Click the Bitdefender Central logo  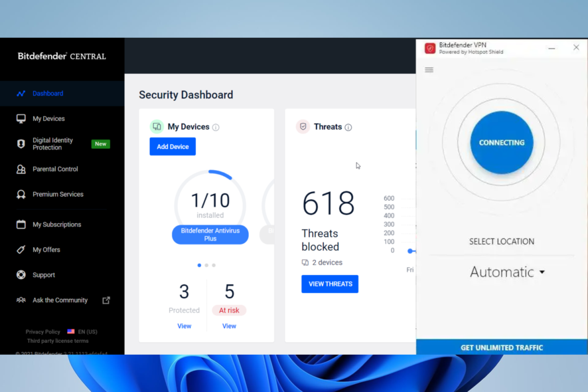coord(62,56)
